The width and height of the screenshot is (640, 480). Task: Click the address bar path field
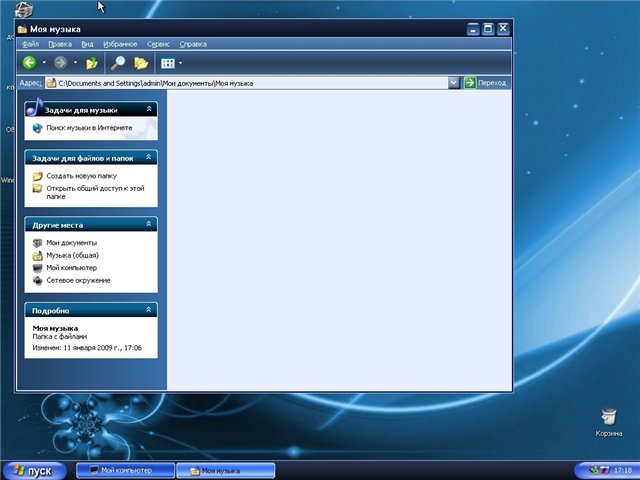click(246, 83)
